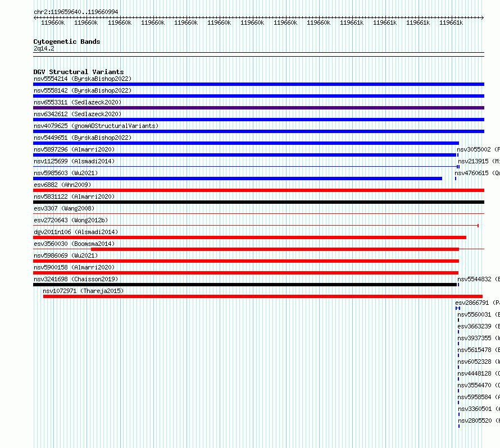Click the chr2:119659640..119660994 coordinate label

point(76,12)
